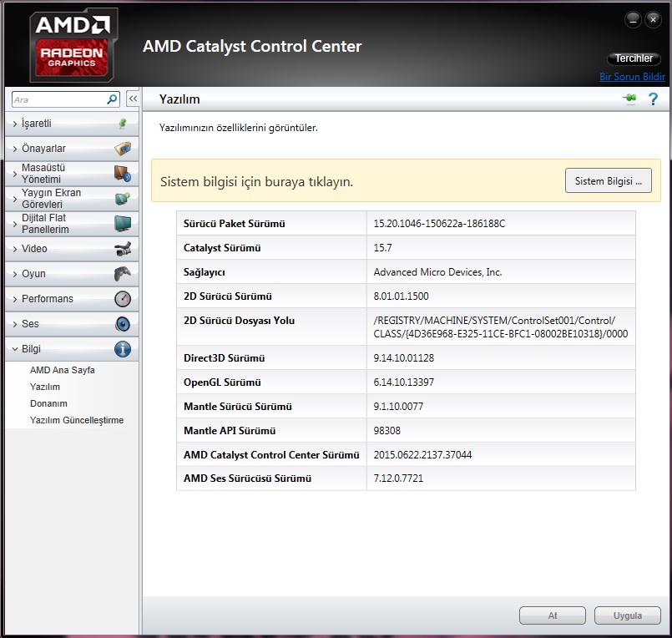Select 2D driver version 8.01.01.1500

click(x=401, y=296)
